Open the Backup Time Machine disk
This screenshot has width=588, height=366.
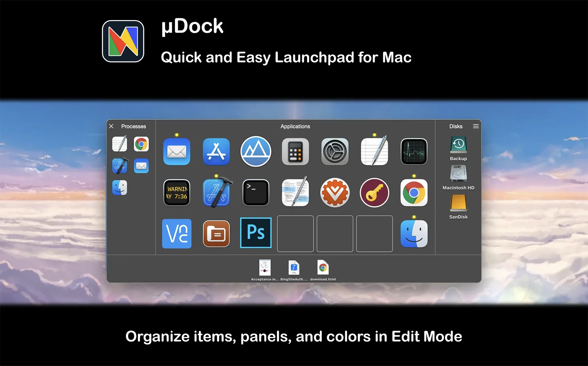[x=458, y=145]
